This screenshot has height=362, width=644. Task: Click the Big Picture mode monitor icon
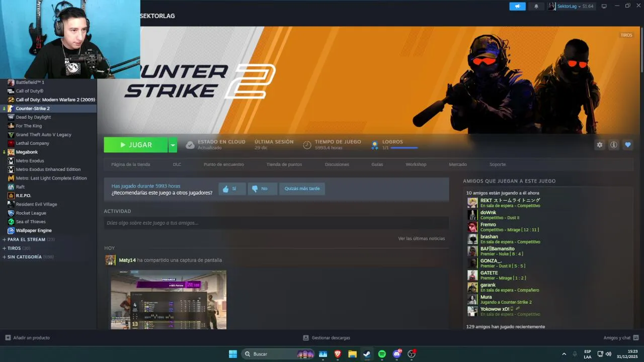pos(604,6)
